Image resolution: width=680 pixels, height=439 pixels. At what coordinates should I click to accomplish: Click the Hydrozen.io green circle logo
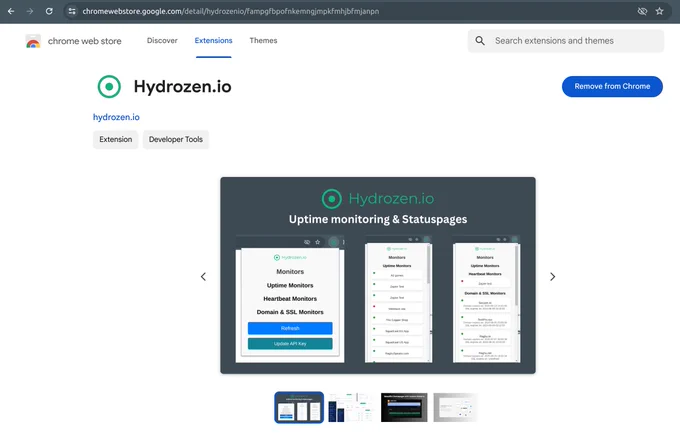point(109,86)
